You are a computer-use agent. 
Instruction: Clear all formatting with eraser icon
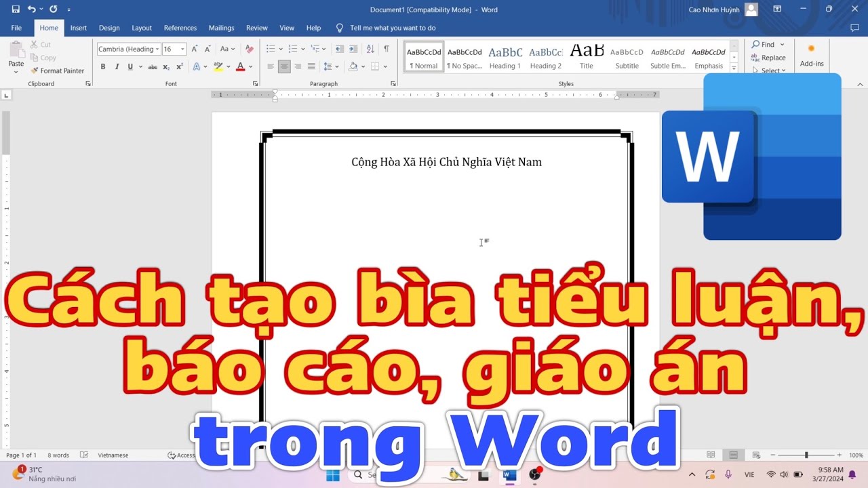click(249, 49)
